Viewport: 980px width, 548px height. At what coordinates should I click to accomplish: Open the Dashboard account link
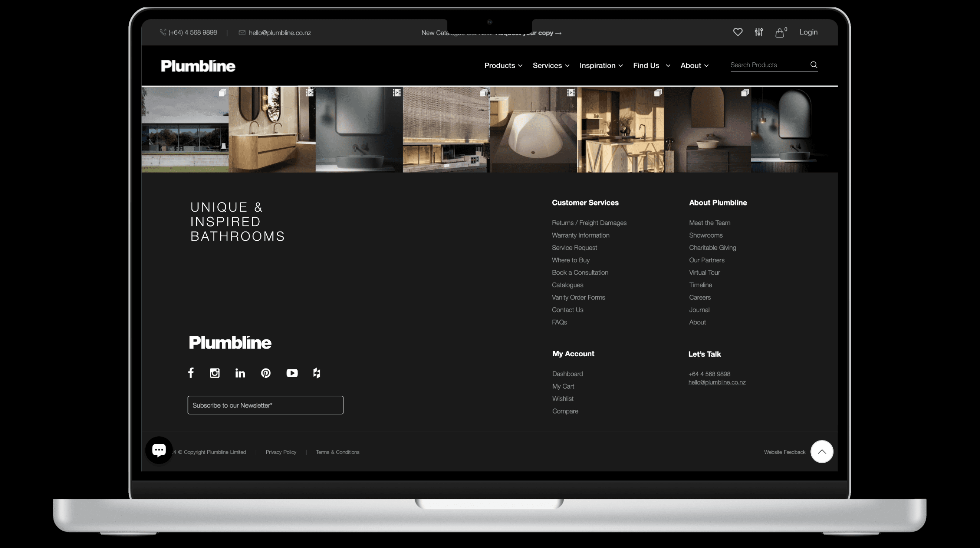(x=567, y=374)
